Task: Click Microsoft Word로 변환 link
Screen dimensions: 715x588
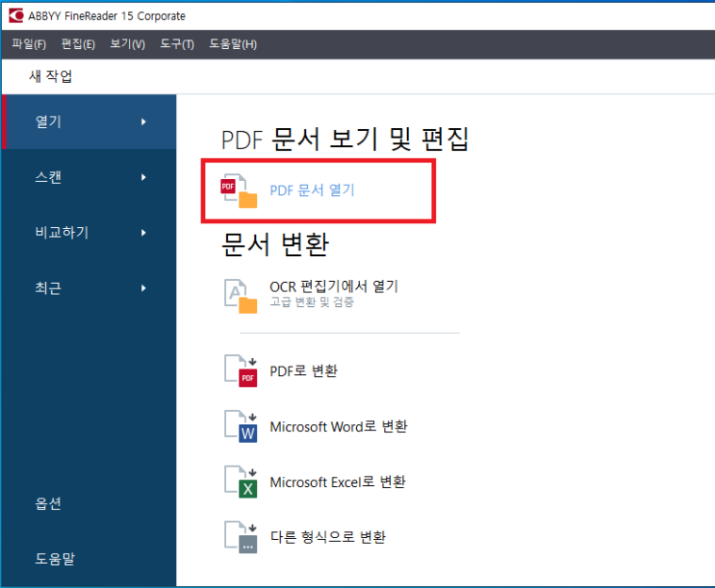Action: pyautogui.click(x=339, y=426)
